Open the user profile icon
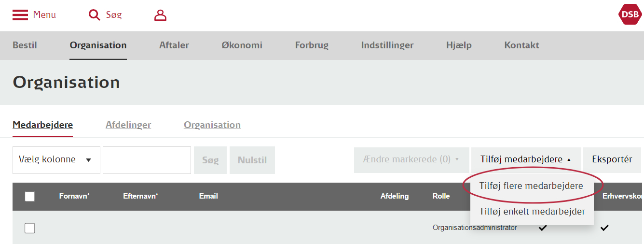Image resolution: width=644 pixels, height=244 pixels. [160, 15]
